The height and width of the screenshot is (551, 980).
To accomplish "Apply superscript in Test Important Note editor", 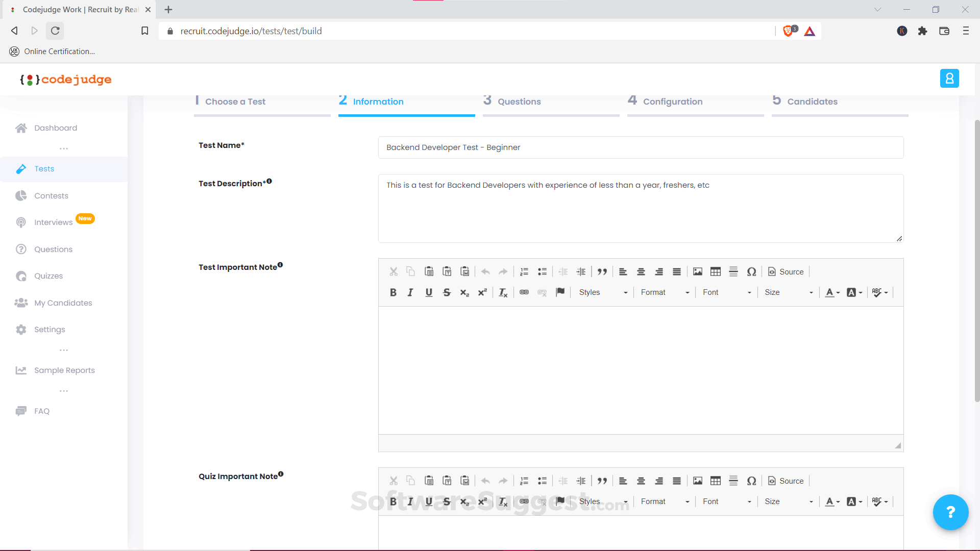I will (482, 292).
